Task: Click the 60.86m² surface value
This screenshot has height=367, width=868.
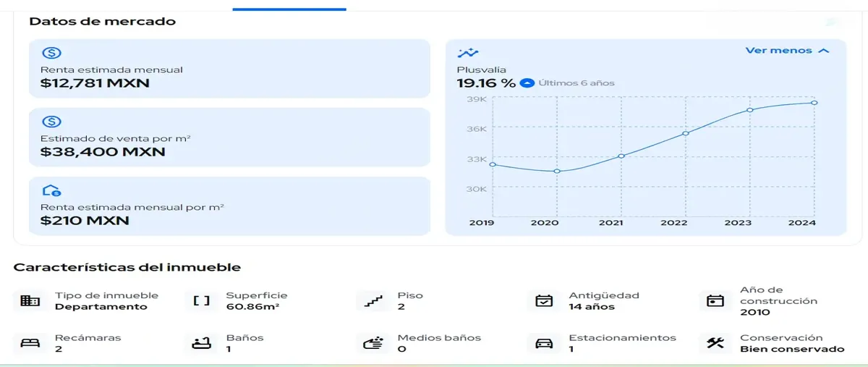Action: (252, 307)
